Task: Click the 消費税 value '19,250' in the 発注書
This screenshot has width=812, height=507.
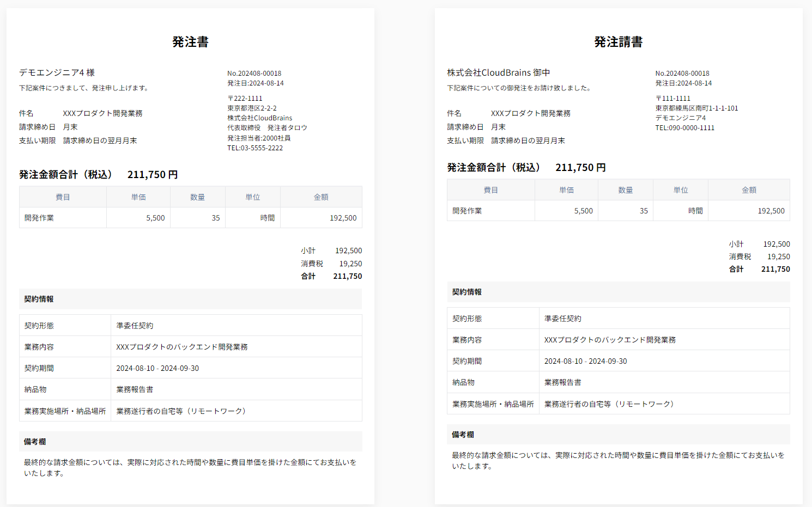Action: [x=350, y=264]
